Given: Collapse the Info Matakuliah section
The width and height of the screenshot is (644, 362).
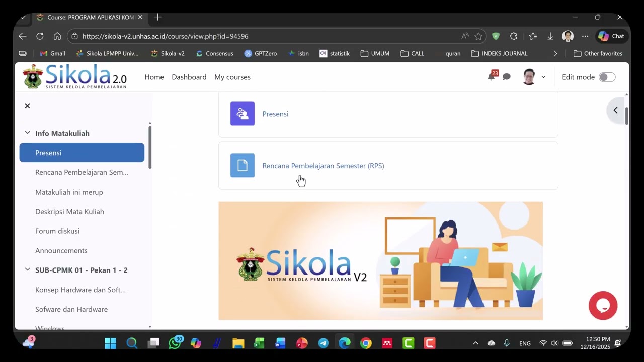Looking at the screenshot, I should point(27,133).
